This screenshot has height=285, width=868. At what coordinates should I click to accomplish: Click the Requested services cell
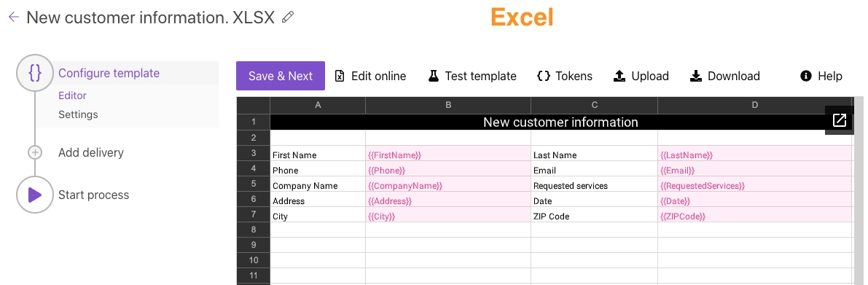tap(595, 184)
